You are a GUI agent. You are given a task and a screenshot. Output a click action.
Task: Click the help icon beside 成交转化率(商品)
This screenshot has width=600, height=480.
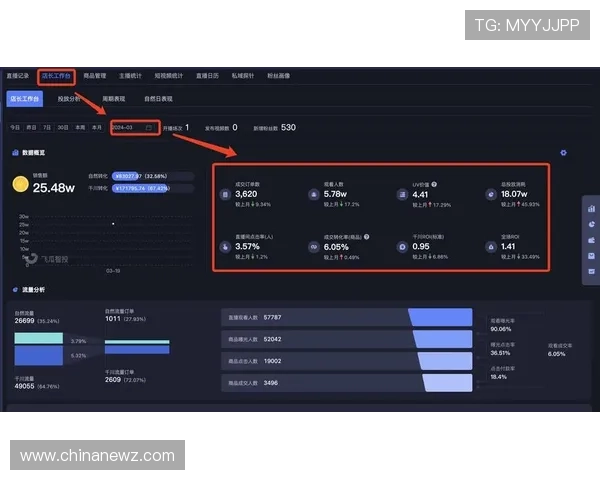(368, 237)
